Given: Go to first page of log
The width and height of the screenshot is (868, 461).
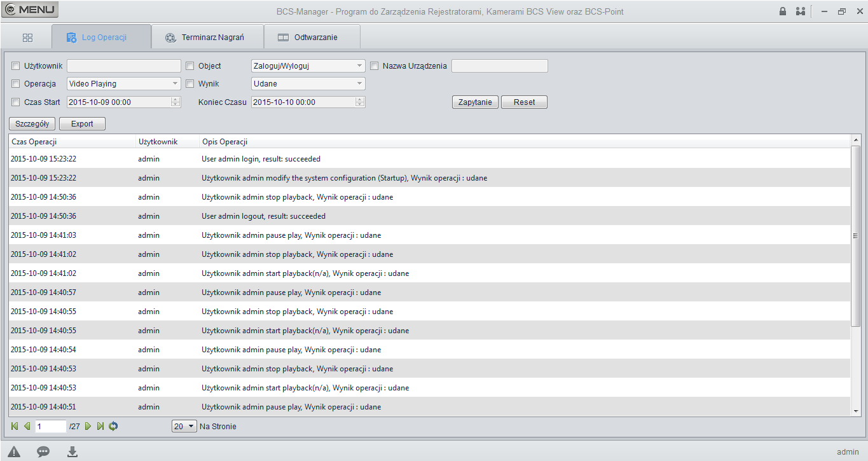Looking at the screenshot, I should click(15, 426).
